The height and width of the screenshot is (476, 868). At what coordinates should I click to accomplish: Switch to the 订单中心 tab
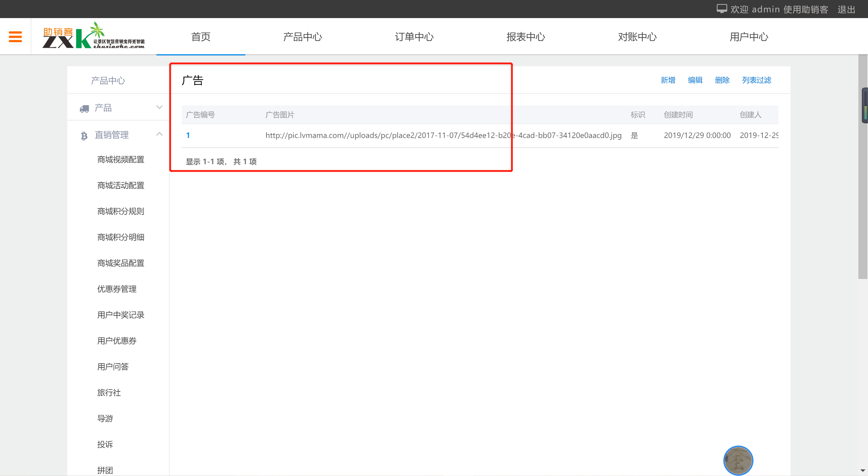point(414,37)
